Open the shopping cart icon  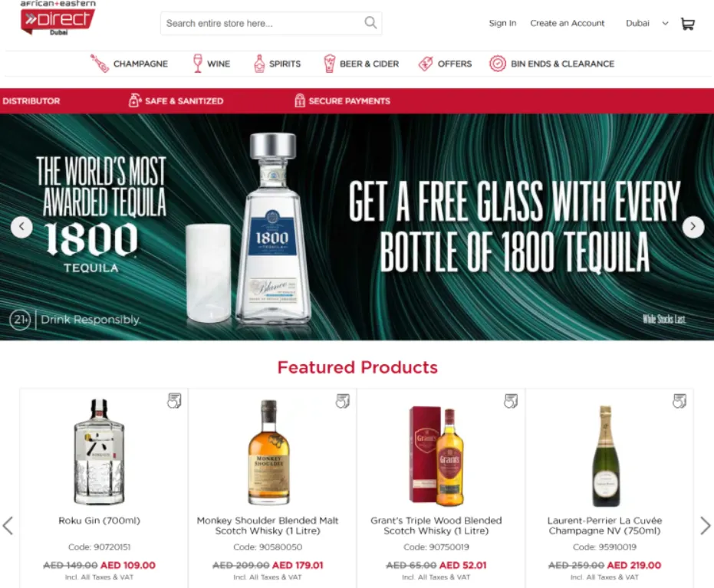point(687,24)
